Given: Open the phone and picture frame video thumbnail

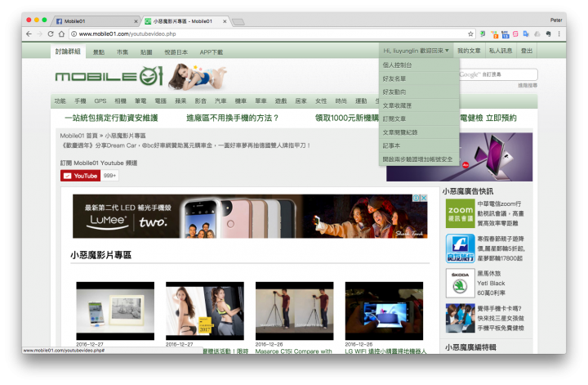Looking at the screenshot, I should click(x=115, y=311).
